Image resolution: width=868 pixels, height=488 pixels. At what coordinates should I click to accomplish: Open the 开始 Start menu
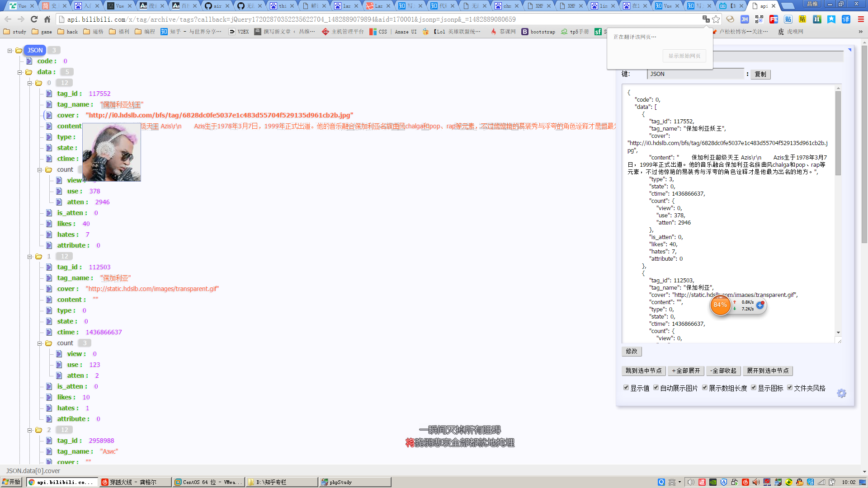point(11,482)
